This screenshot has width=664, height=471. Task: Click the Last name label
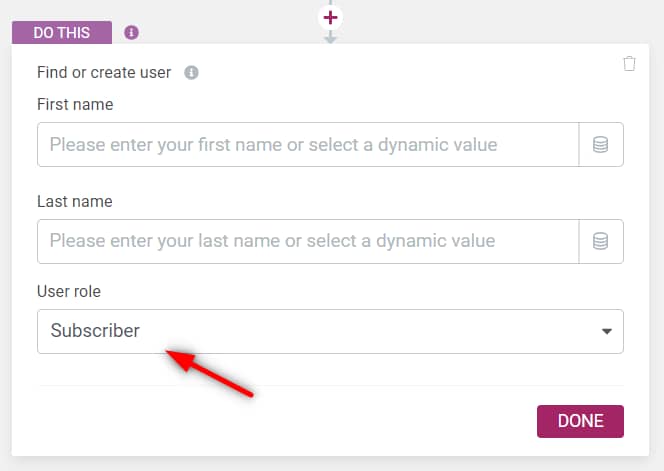click(x=74, y=201)
